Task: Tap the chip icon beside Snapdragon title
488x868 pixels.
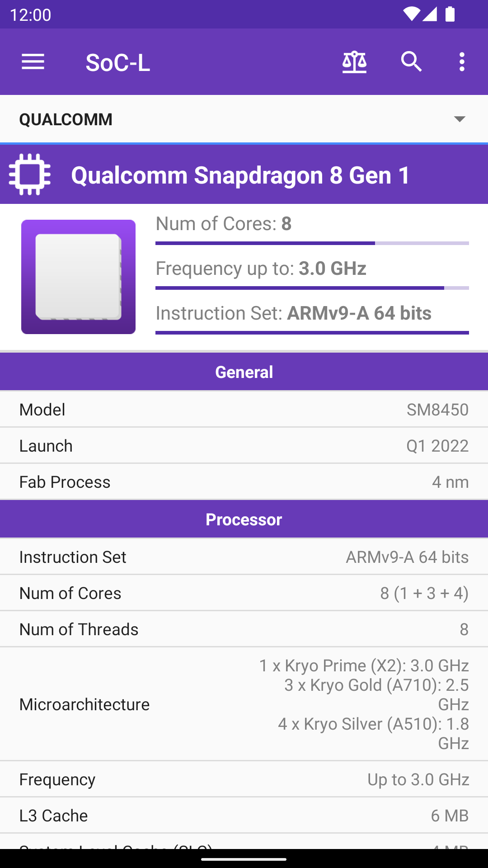Action: pyautogui.click(x=30, y=175)
